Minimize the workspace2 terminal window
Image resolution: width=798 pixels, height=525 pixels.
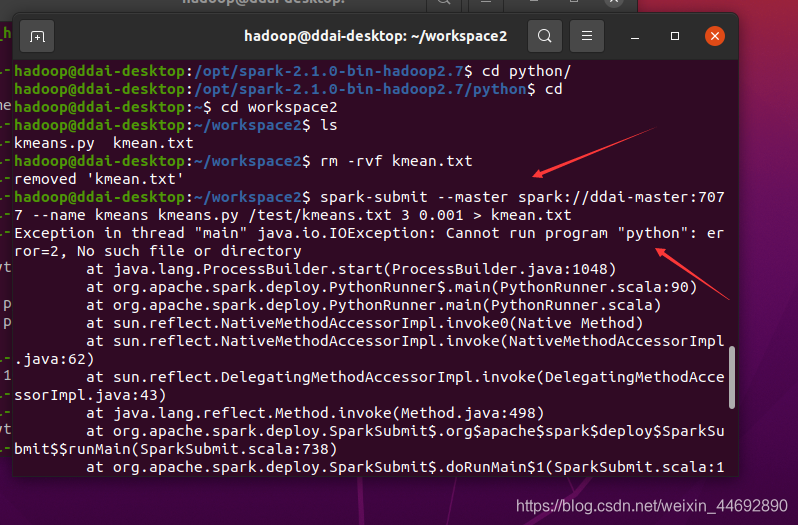tap(635, 37)
